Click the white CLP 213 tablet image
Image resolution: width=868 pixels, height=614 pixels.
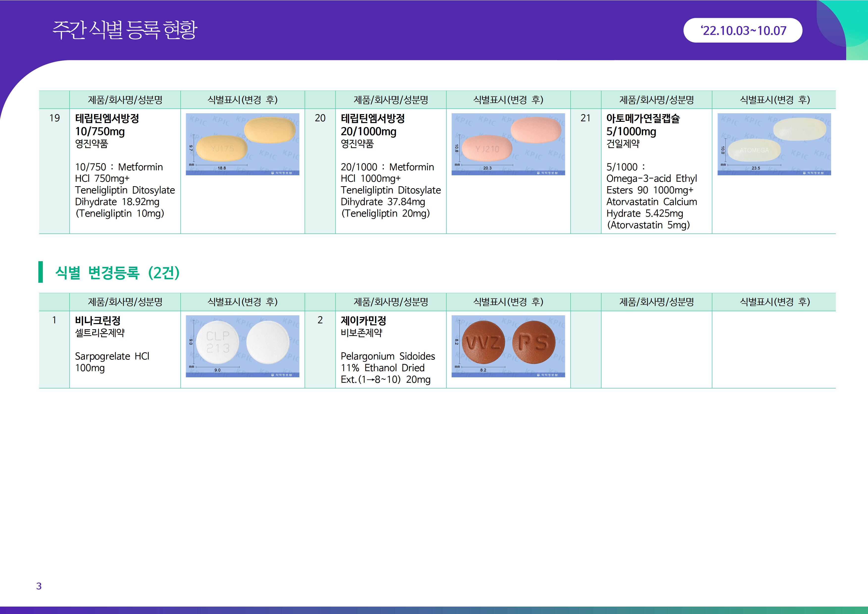tap(242, 346)
